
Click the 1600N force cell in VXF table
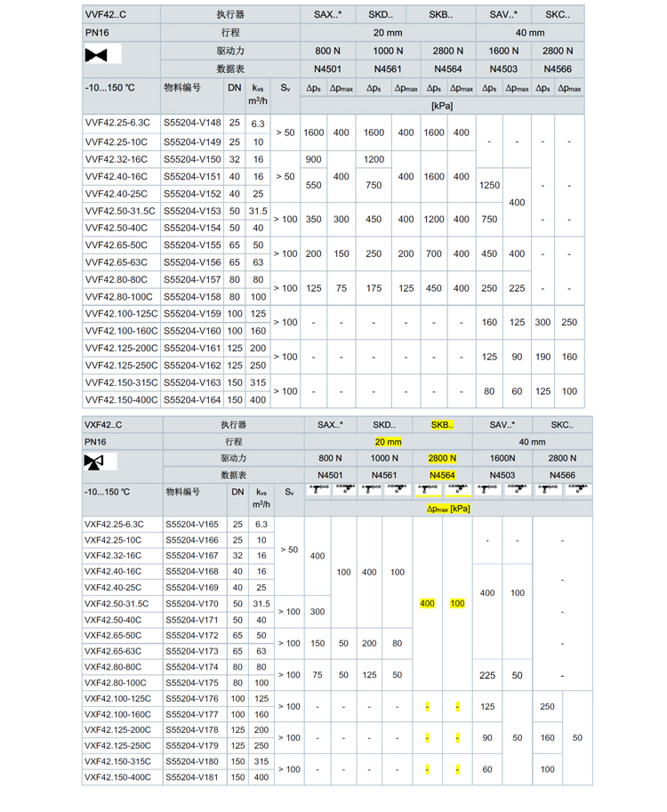(502, 458)
